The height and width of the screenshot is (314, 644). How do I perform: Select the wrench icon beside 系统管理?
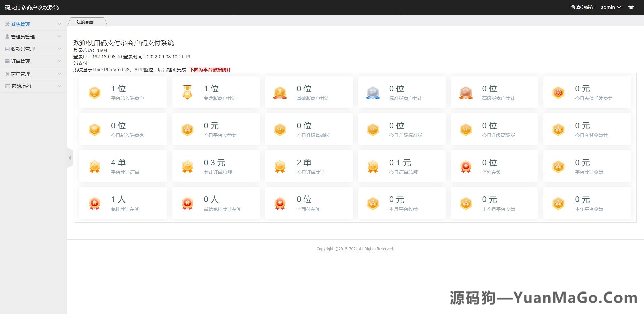pos(7,24)
